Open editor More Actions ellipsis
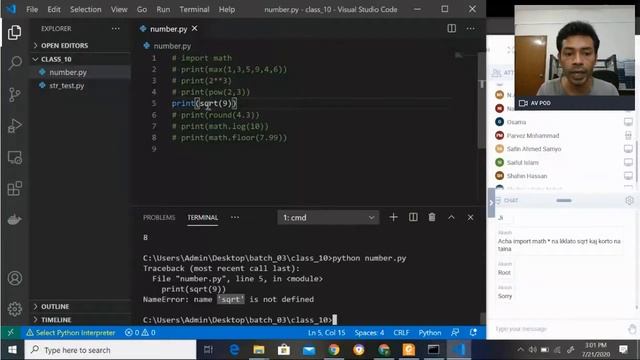640x360 pixels. (471, 29)
